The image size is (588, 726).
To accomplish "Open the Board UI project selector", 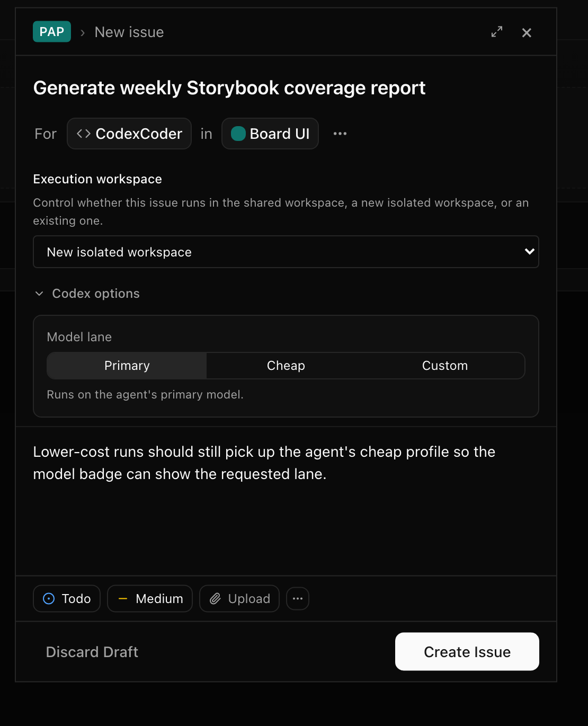I will 270,134.
